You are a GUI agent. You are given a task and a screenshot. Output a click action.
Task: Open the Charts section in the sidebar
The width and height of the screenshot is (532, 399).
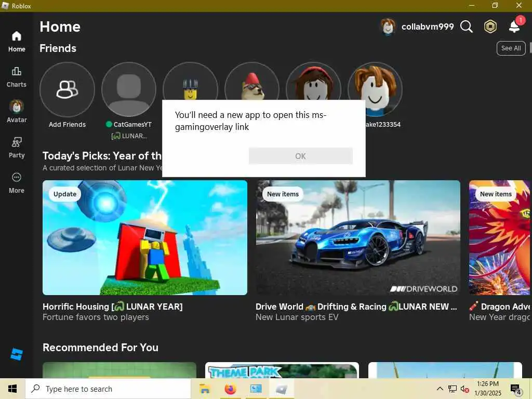(x=17, y=77)
